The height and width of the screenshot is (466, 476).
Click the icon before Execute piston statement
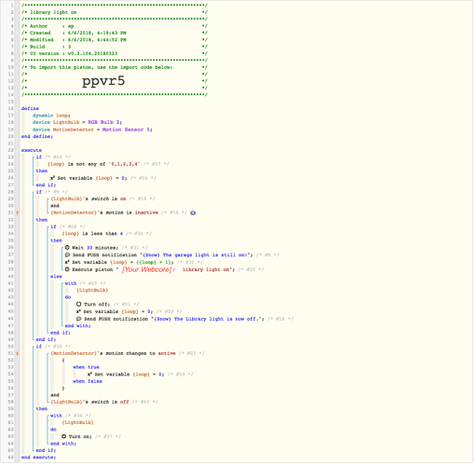coord(67,270)
